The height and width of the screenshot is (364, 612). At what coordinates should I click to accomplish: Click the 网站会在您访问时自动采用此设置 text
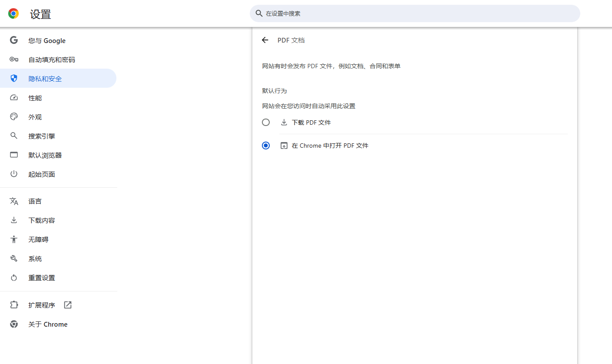308,106
